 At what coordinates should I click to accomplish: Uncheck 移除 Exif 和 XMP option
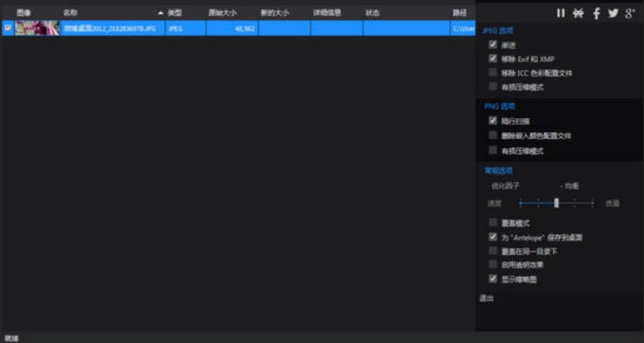pyautogui.click(x=493, y=59)
